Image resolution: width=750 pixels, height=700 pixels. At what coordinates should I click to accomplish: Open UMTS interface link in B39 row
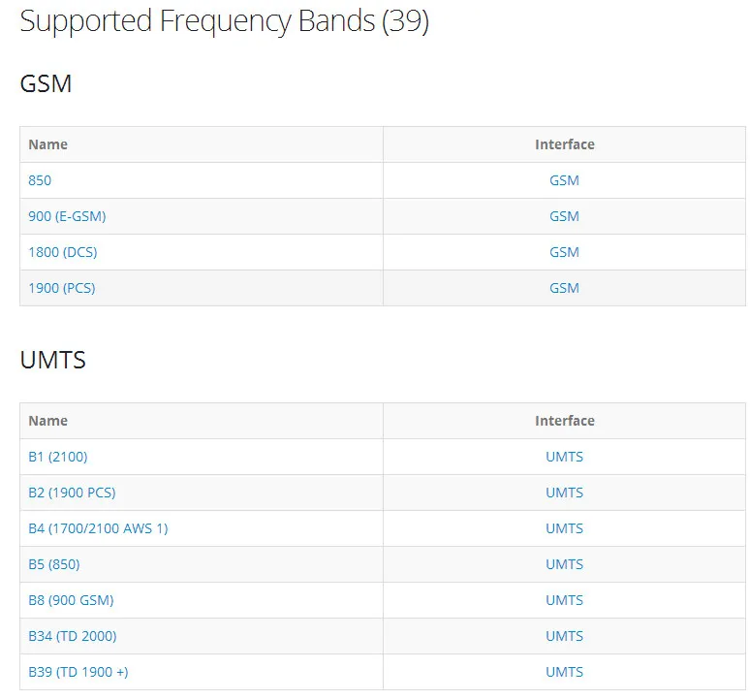(x=564, y=672)
